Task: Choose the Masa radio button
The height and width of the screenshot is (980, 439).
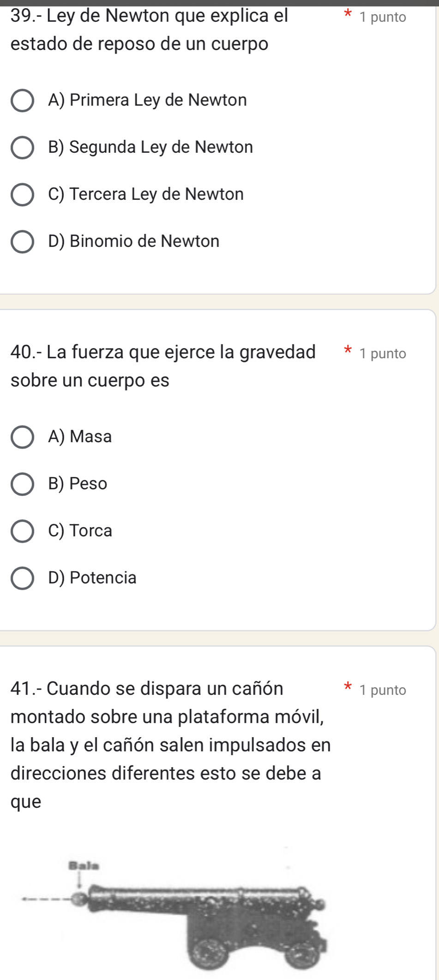Action: tap(22, 437)
